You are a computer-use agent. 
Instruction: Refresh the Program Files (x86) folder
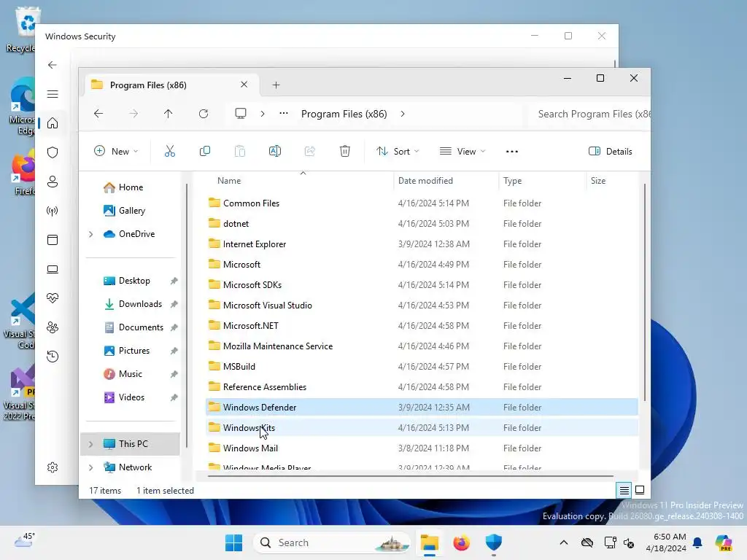(204, 114)
